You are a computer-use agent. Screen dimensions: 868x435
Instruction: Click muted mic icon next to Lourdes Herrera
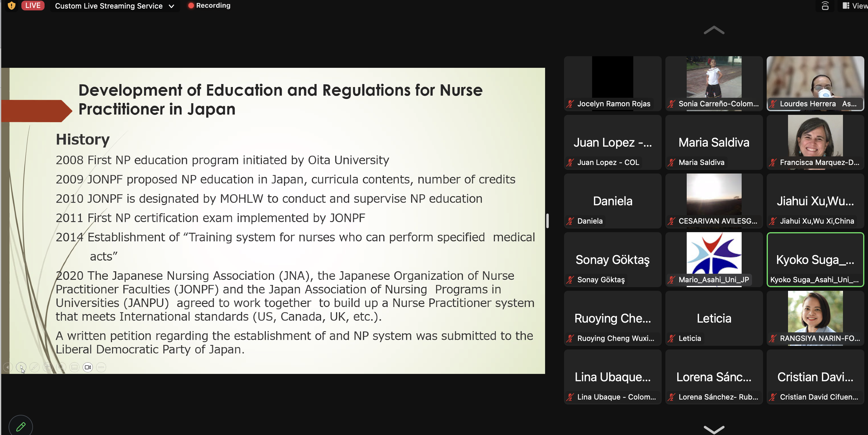click(x=773, y=104)
